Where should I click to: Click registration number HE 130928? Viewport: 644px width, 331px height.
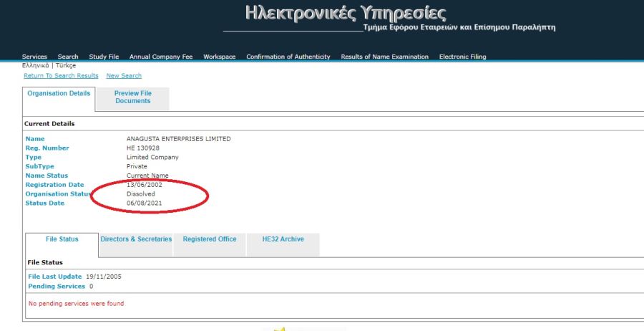[x=143, y=148]
